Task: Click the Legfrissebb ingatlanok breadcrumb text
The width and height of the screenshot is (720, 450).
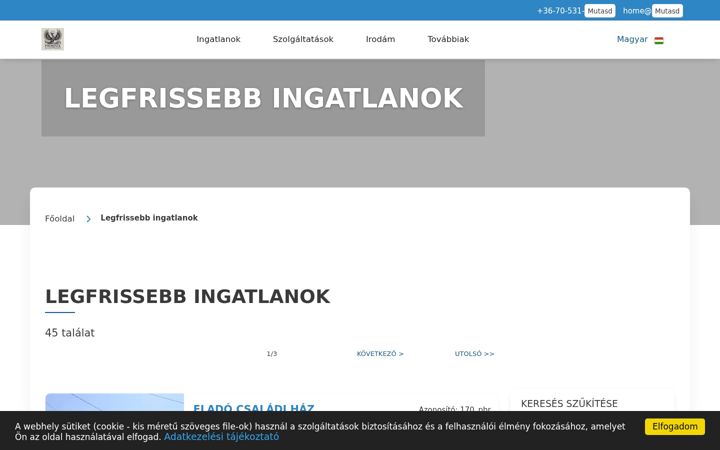Action: [x=149, y=218]
